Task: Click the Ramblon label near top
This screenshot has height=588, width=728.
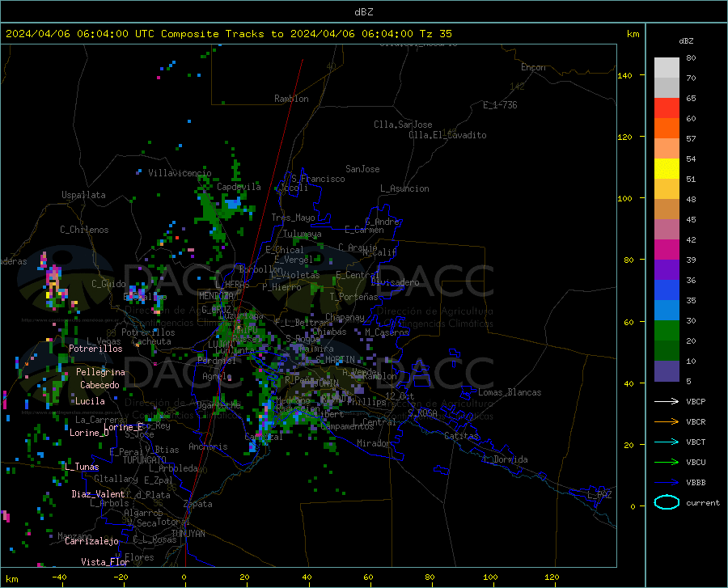Action: point(291,99)
